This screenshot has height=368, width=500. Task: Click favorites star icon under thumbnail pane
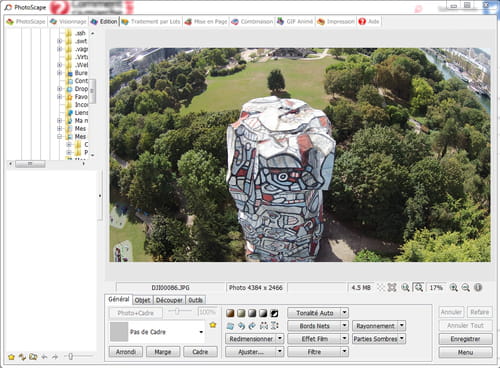click(x=11, y=357)
